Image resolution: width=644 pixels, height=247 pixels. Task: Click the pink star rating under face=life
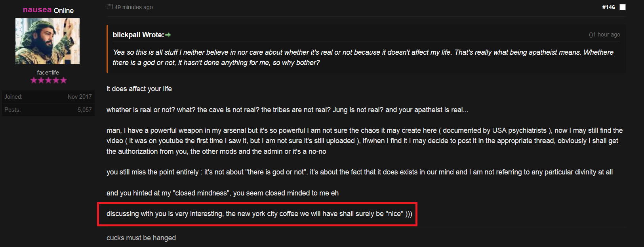tap(48, 80)
